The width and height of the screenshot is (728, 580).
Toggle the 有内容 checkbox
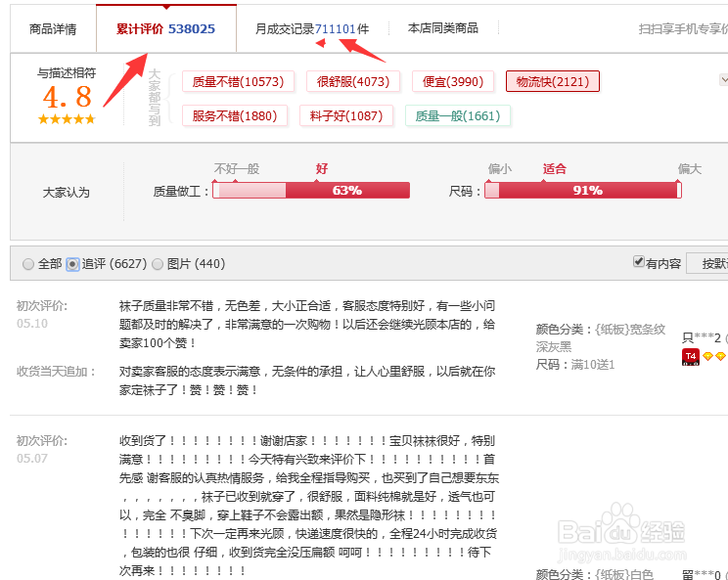[x=639, y=262]
